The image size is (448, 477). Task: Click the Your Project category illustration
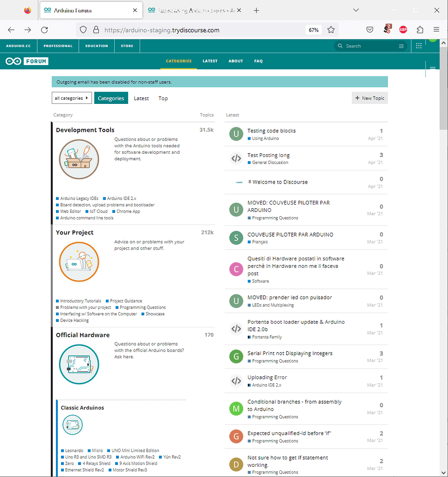pyautogui.click(x=79, y=262)
